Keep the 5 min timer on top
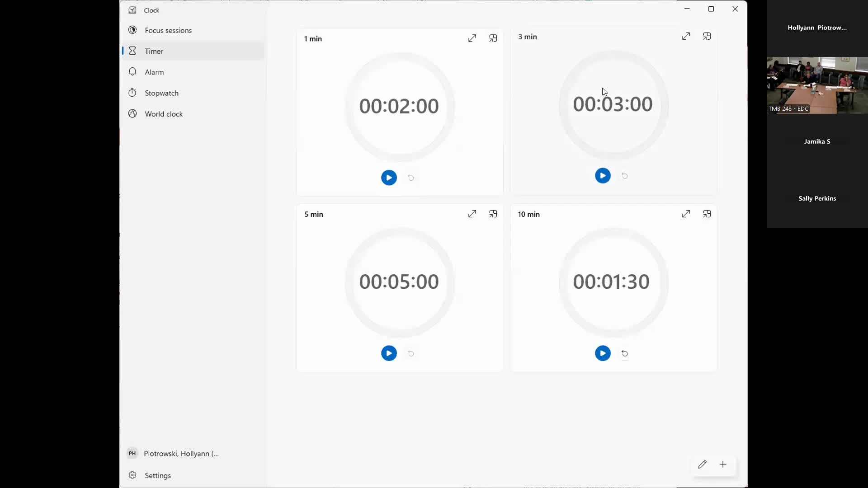 point(493,214)
